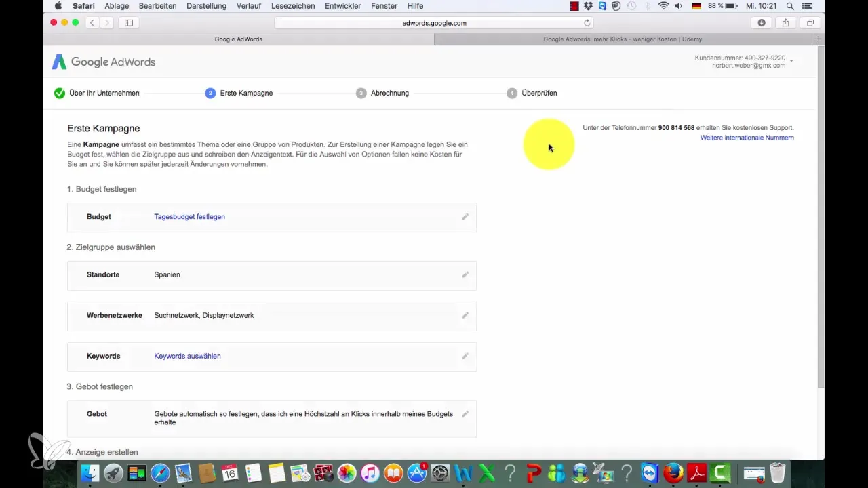Click the Google AdWords logo
Viewport: 868px width, 488px height.
[104, 62]
